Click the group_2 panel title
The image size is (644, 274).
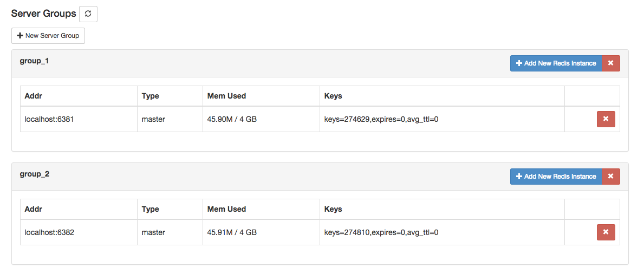tap(35, 174)
